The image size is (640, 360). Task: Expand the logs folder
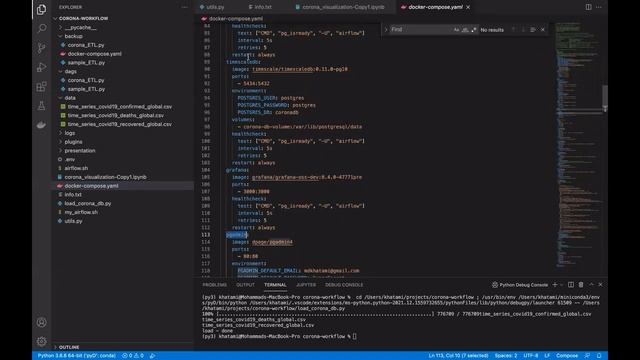click(x=70, y=133)
